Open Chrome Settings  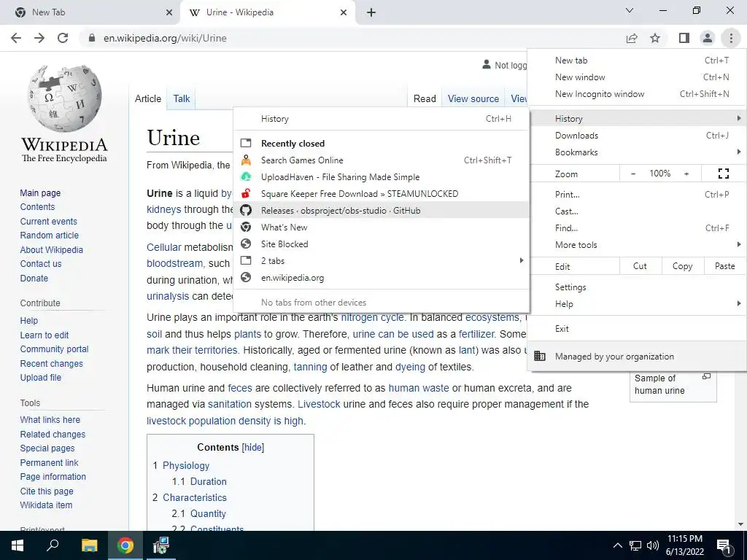tap(638, 287)
